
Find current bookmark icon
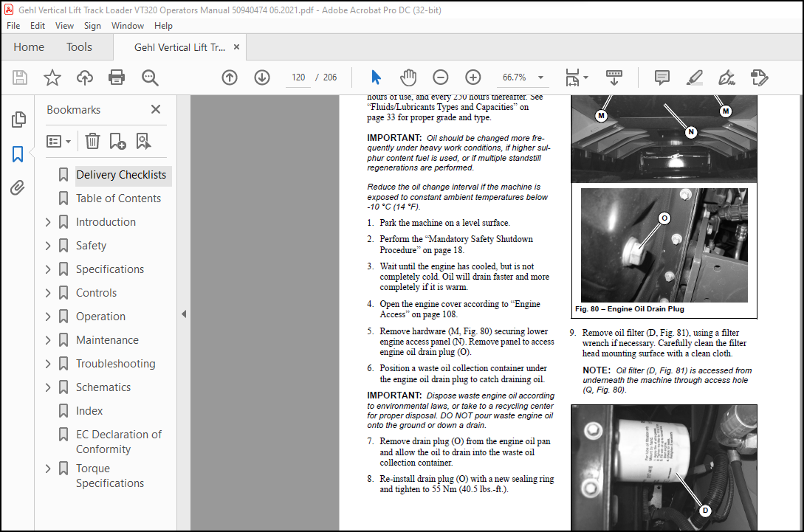pyautogui.click(x=143, y=141)
